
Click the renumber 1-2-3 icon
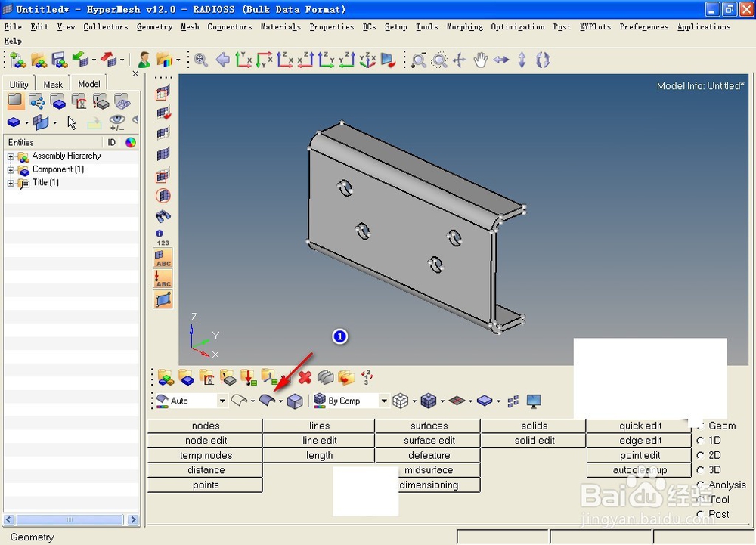pos(367,377)
